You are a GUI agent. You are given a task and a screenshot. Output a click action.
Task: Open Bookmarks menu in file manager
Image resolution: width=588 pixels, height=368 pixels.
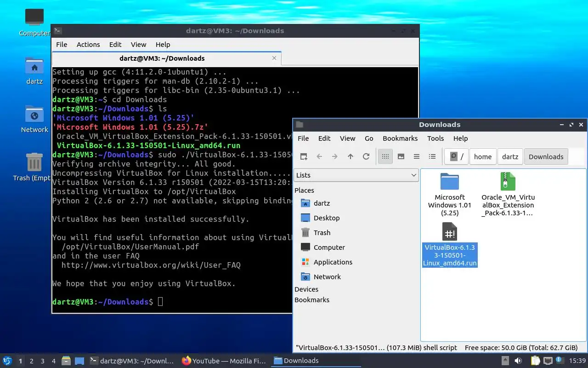point(400,138)
